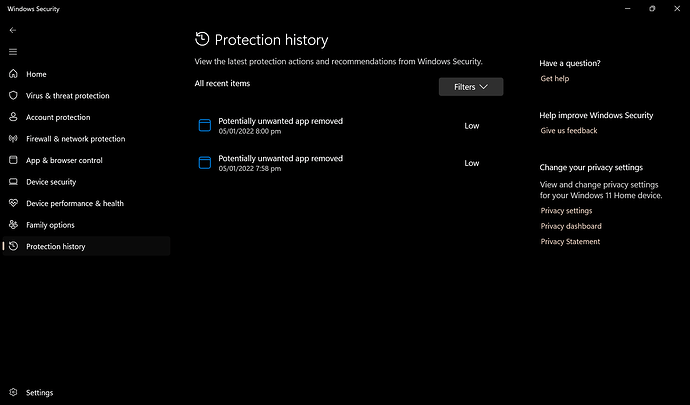This screenshot has width=690, height=405.
Task: Click the Account protection person icon
Action: (13, 117)
